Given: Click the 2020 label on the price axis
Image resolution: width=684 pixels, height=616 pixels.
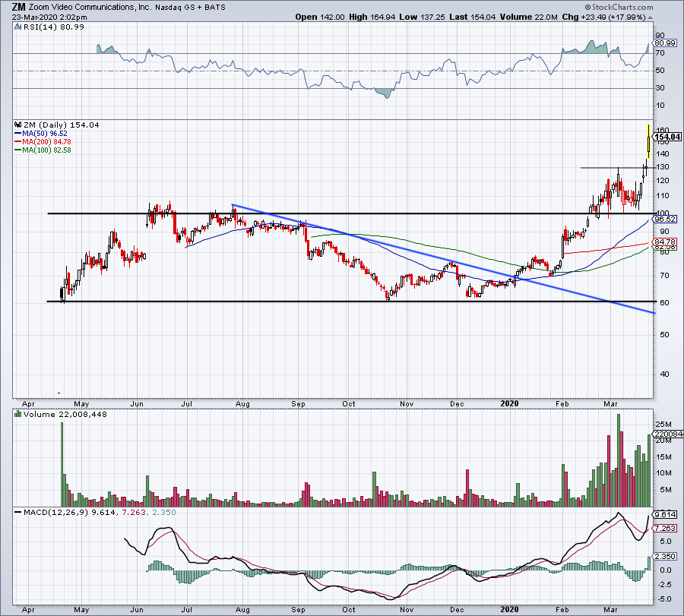Looking at the screenshot, I should pos(509,403).
